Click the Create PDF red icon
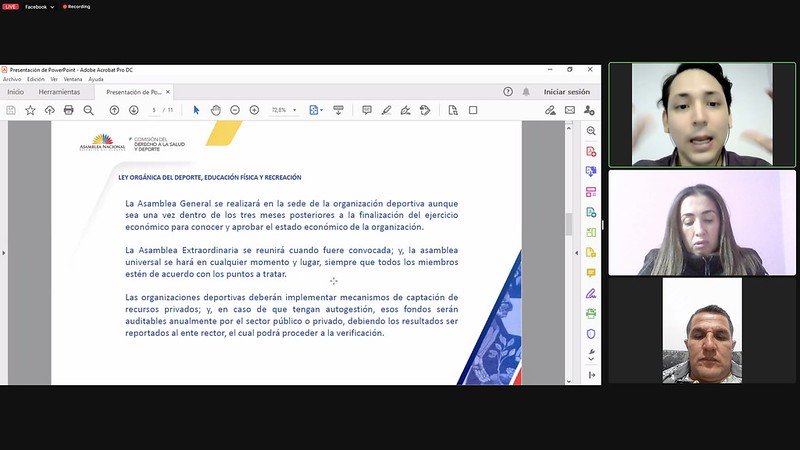 tap(591, 152)
